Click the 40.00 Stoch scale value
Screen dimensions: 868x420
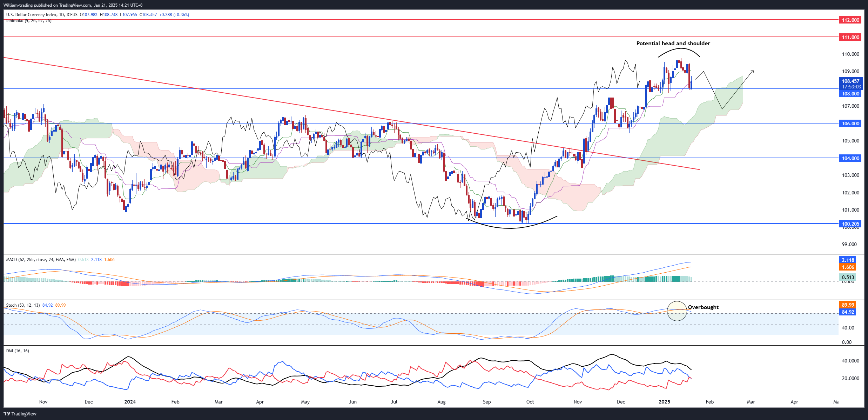(x=848, y=328)
